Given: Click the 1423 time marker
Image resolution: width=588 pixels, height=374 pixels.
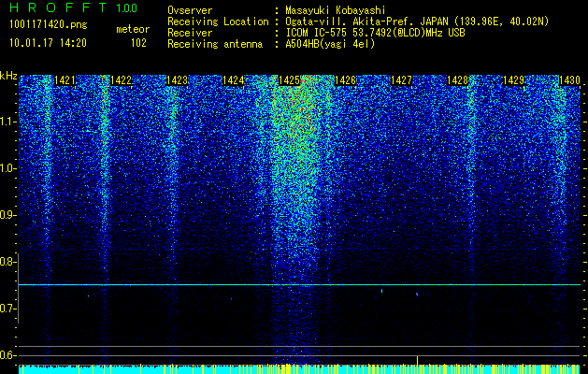Looking at the screenshot, I should click(x=177, y=80).
